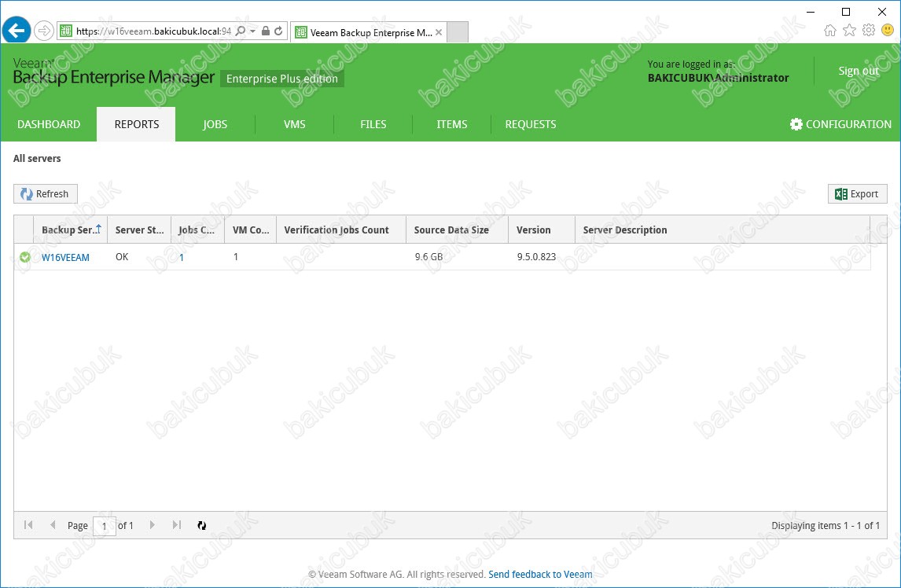The width and height of the screenshot is (901, 588).
Task: Go to the last page of results
Action: pyautogui.click(x=176, y=525)
